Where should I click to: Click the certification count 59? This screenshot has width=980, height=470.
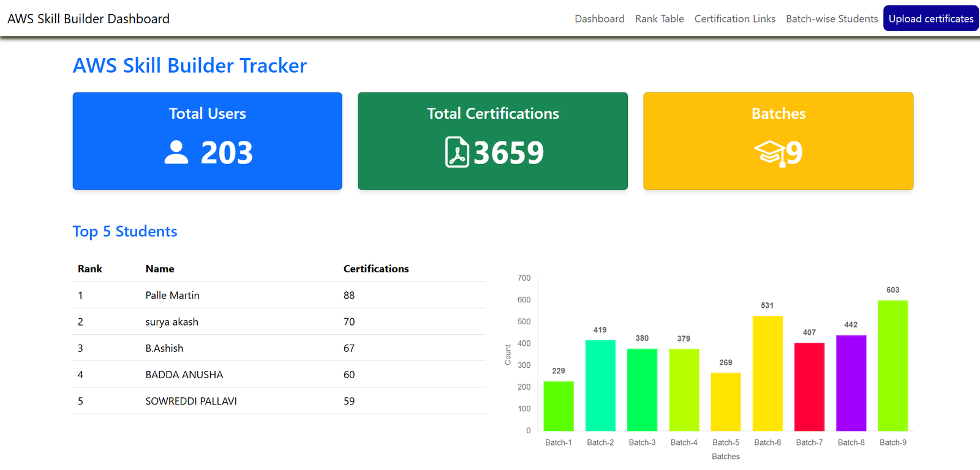tap(349, 401)
